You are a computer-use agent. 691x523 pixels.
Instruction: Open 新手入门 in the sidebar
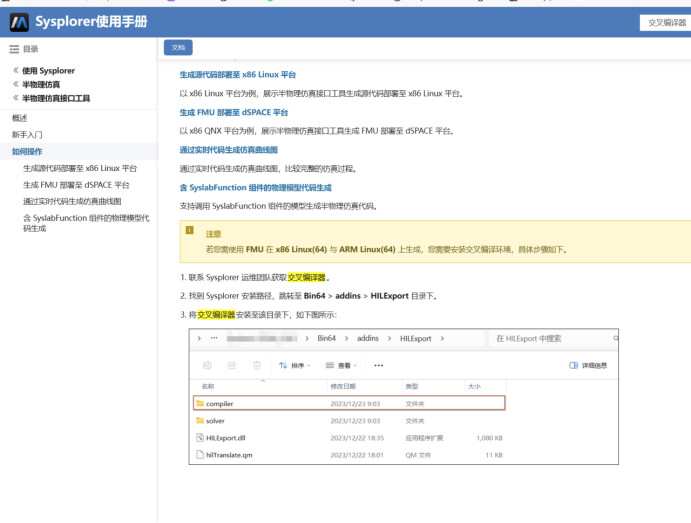pyautogui.click(x=27, y=134)
